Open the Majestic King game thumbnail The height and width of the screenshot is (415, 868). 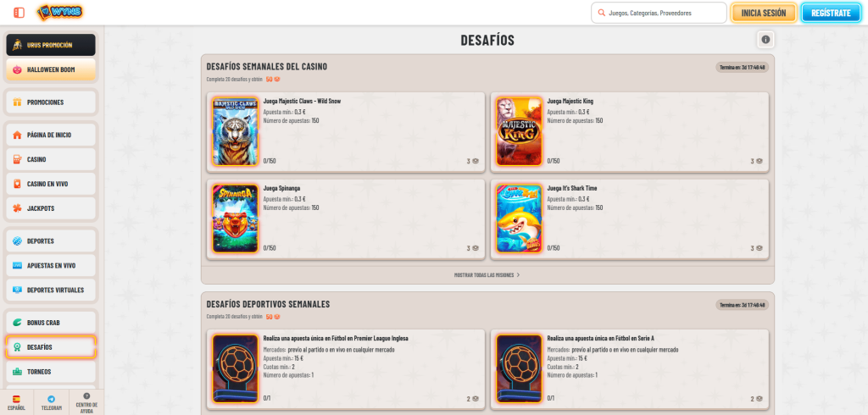pos(519,131)
